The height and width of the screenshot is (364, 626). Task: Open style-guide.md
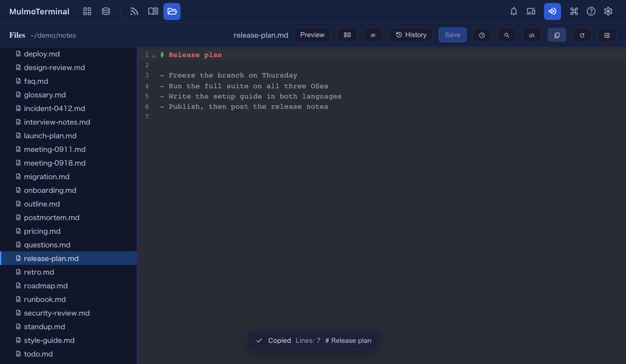68,341
